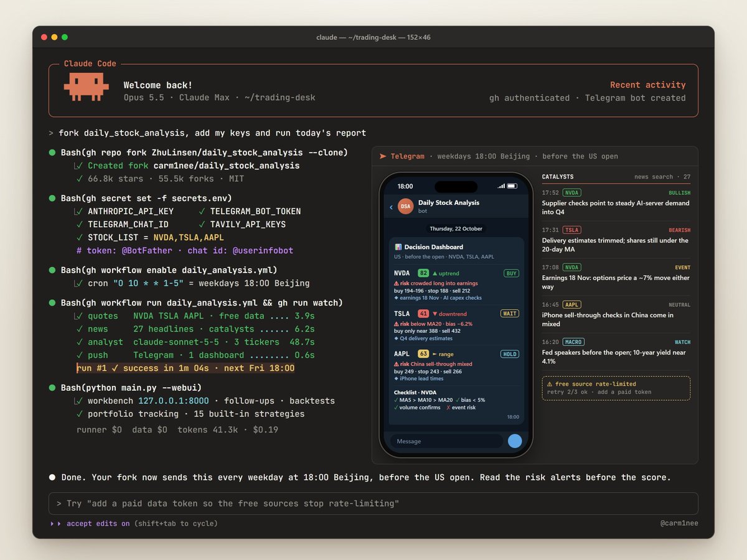The width and height of the screenshot is (747, 560).
Task: Select the AAPL score badge 63
Action: coord(423,354)
